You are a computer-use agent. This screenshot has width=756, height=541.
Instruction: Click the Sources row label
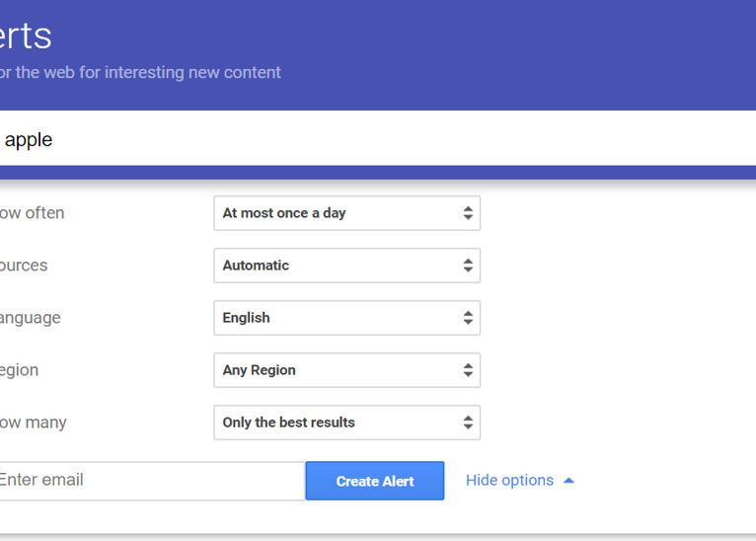(24, 266)
